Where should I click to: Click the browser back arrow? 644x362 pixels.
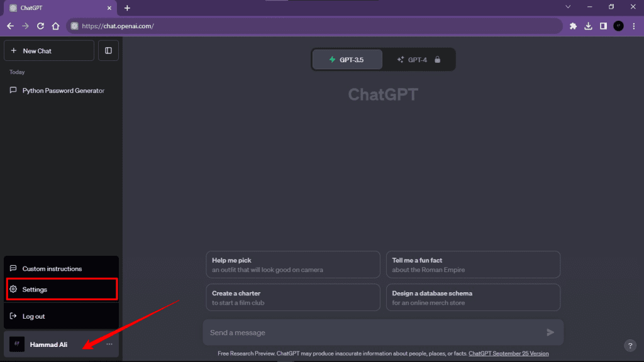pos(10,26)
